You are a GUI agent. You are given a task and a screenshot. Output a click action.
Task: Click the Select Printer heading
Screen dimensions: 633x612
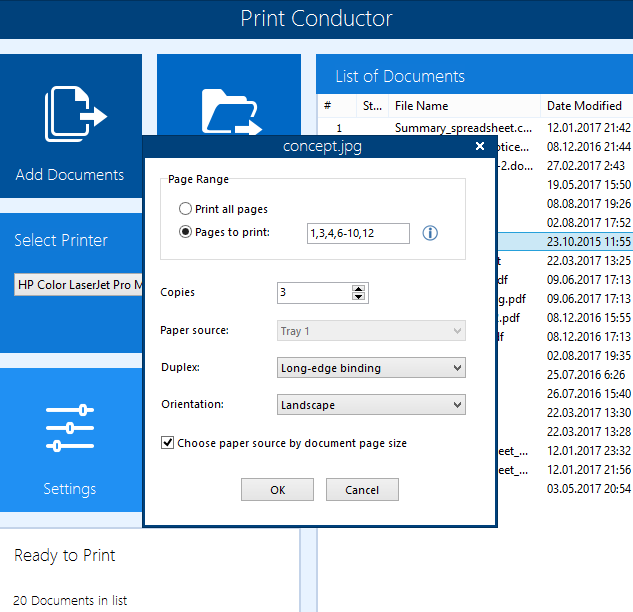click(61, 241)
